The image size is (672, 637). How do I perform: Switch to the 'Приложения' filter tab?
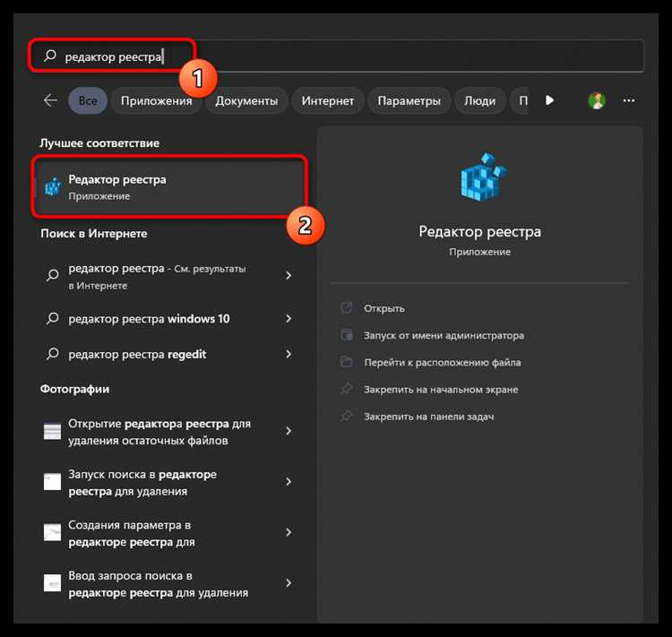tap(157, 100)
